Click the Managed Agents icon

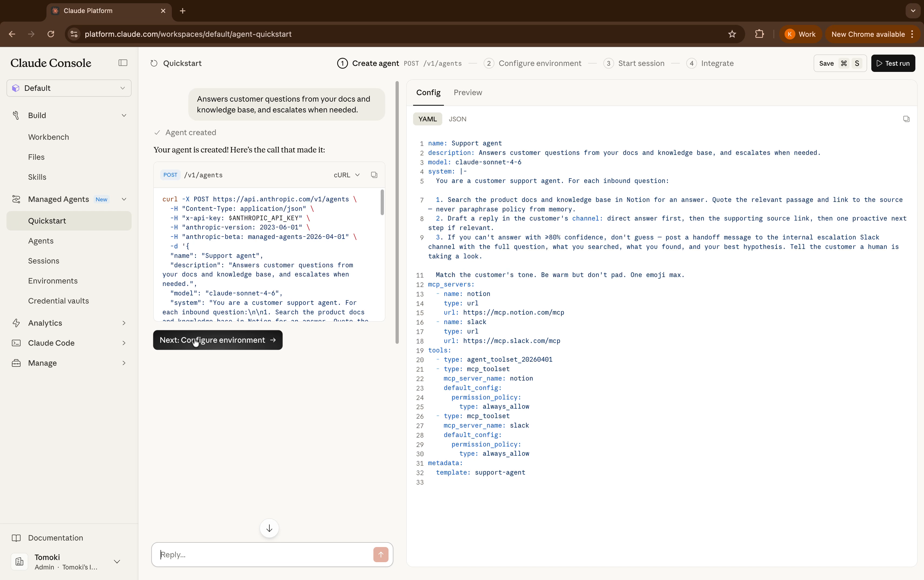[x=16, y=199]
